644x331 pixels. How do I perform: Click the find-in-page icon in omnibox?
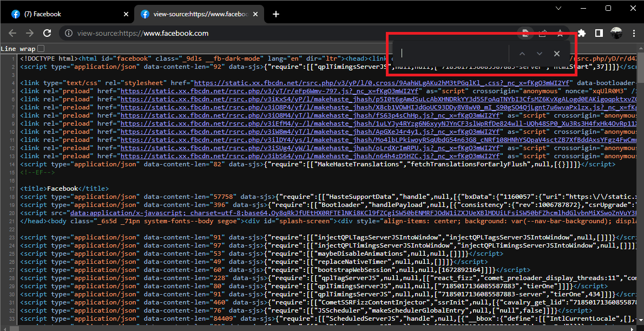(525, 33)
